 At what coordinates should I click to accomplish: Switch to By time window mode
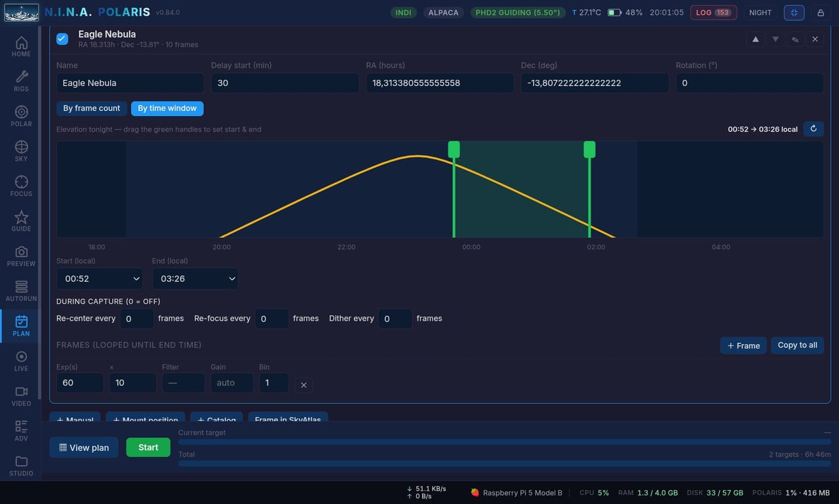pos(167,108)
